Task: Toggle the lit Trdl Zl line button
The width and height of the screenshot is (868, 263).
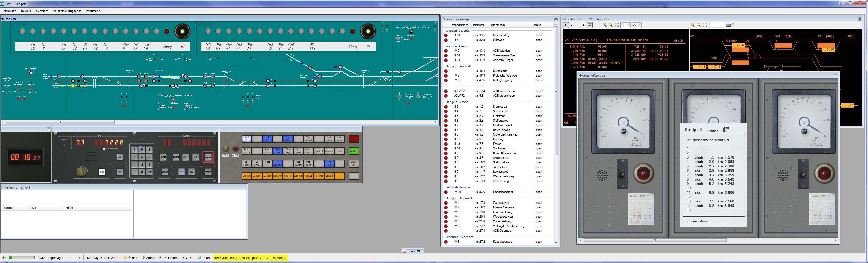Action: (247, 139)
